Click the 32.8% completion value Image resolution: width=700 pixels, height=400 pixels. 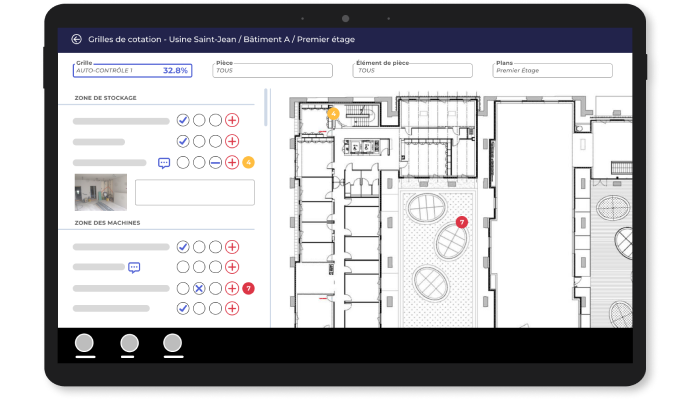coord(175,71)
